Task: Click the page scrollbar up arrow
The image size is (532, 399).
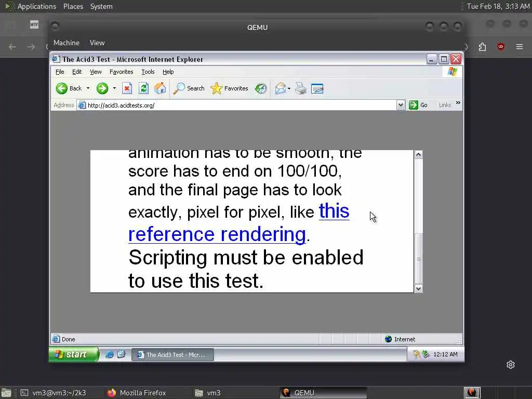Action: coord(418,155)
